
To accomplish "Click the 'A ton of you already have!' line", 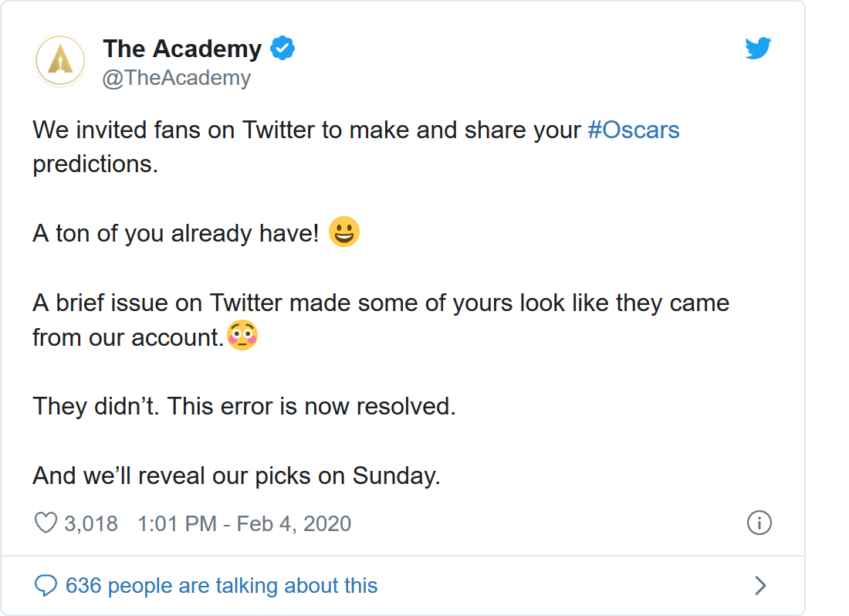I will 175,234.
